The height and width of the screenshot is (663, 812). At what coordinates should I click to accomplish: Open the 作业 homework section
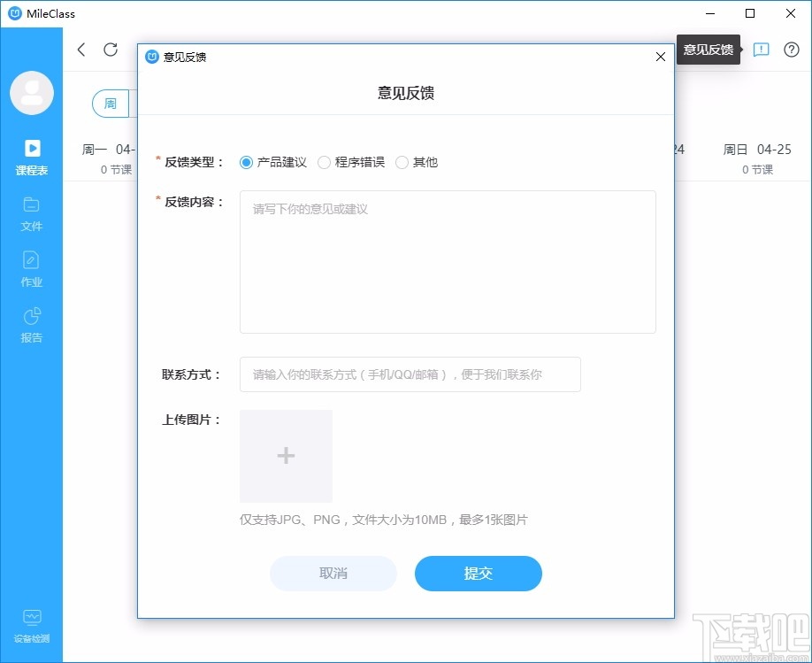[x=32, y=271]
